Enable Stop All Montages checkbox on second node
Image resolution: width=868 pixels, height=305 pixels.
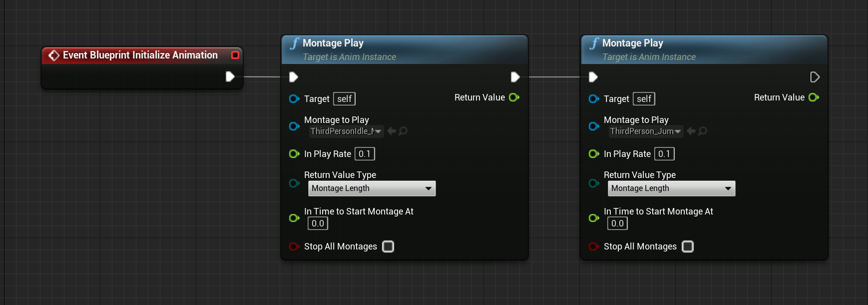click(x=688, y=246)
